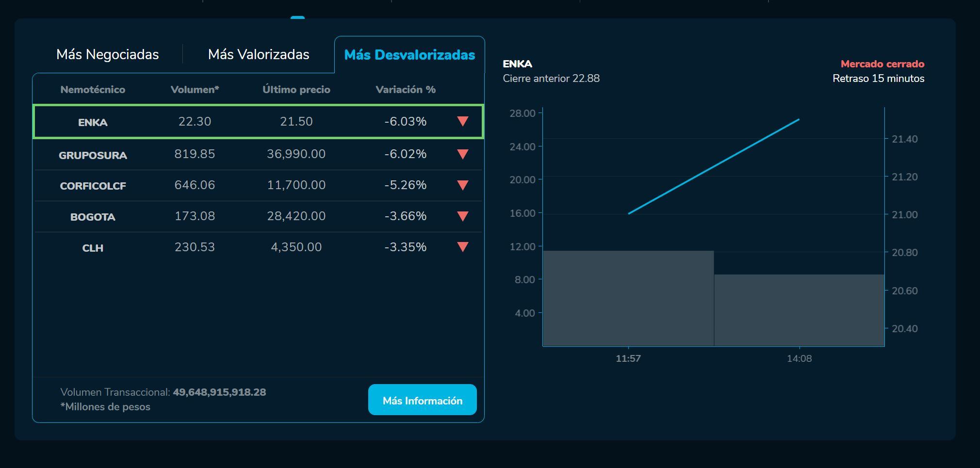
Task: Click the red triangle in CORFICOLCF row
Action: [462, 185]
